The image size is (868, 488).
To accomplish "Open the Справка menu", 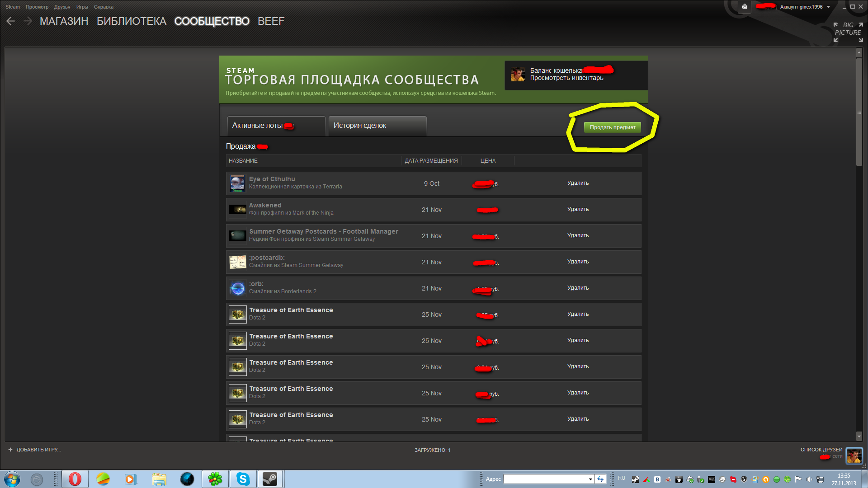I will (x=104, y=7).
